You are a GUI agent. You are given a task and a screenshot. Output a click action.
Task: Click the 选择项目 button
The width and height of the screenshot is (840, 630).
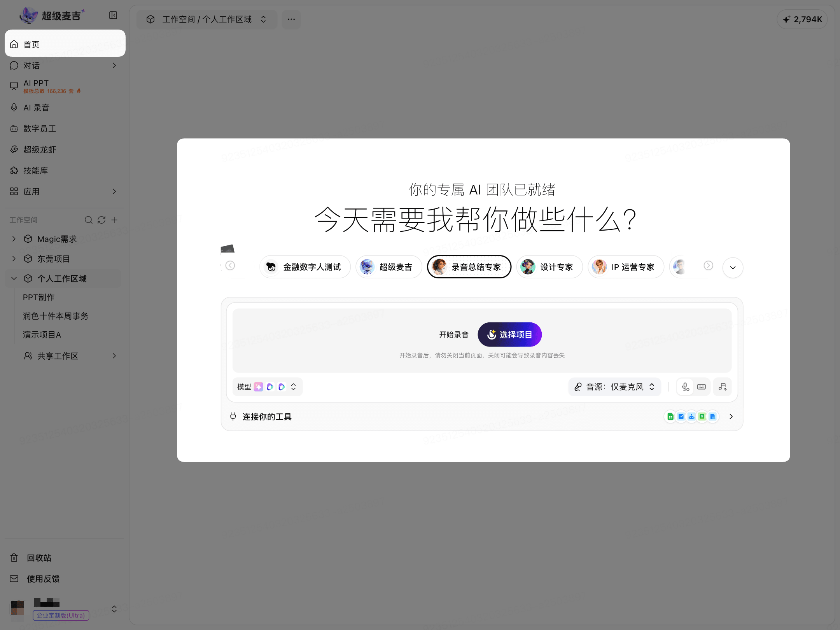click(509, 334)
